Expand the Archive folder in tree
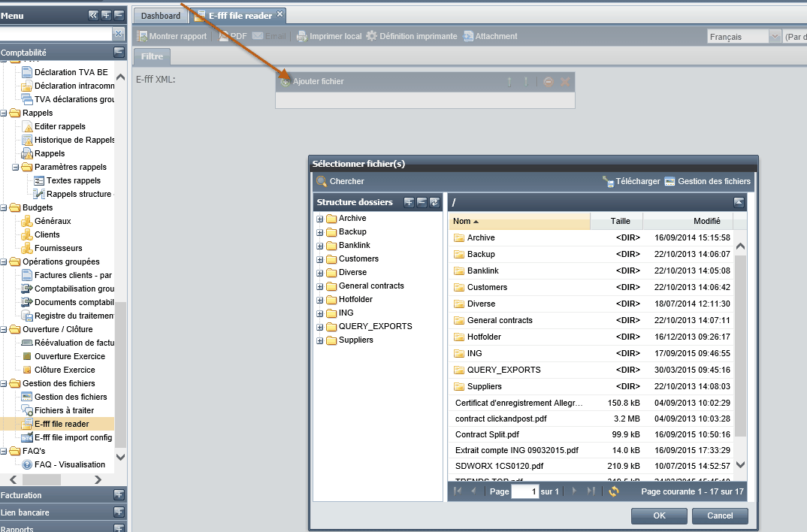Viewport: 807px width, 532px height. 319,219
